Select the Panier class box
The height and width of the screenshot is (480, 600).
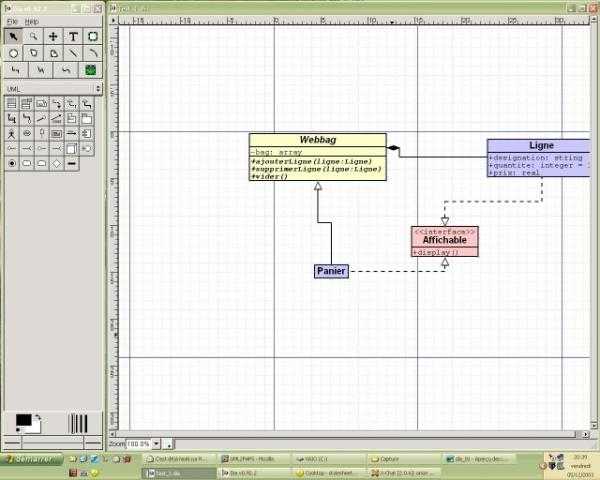[x=331, y=271]
